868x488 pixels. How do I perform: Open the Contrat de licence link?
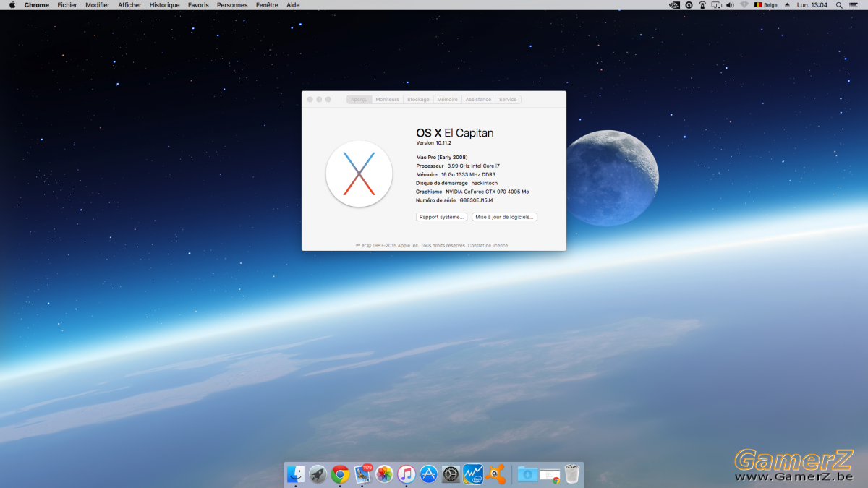click(x=488, y=245)
